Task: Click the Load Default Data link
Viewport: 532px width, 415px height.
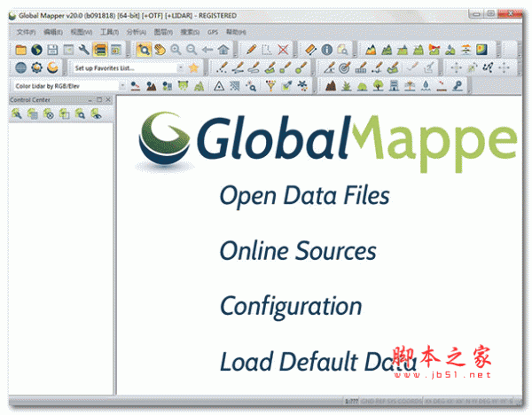Action: click(x=318, y=361)
